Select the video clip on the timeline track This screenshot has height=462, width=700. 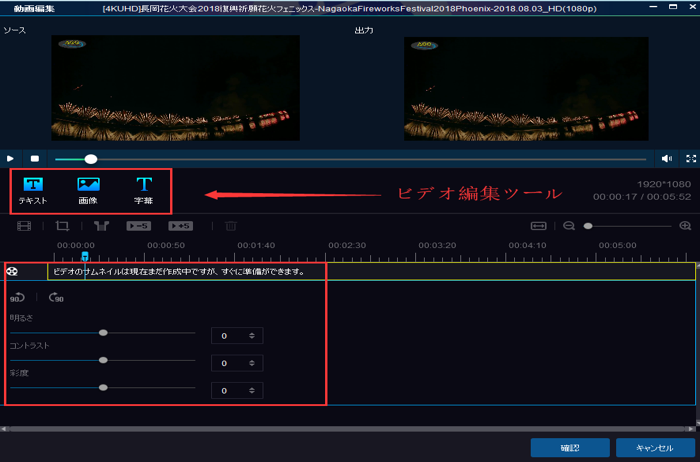pyautogui.click(x=371, y=271)
